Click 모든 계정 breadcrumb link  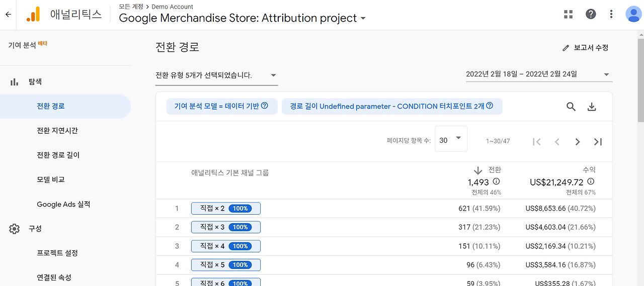tap(131, 7)
